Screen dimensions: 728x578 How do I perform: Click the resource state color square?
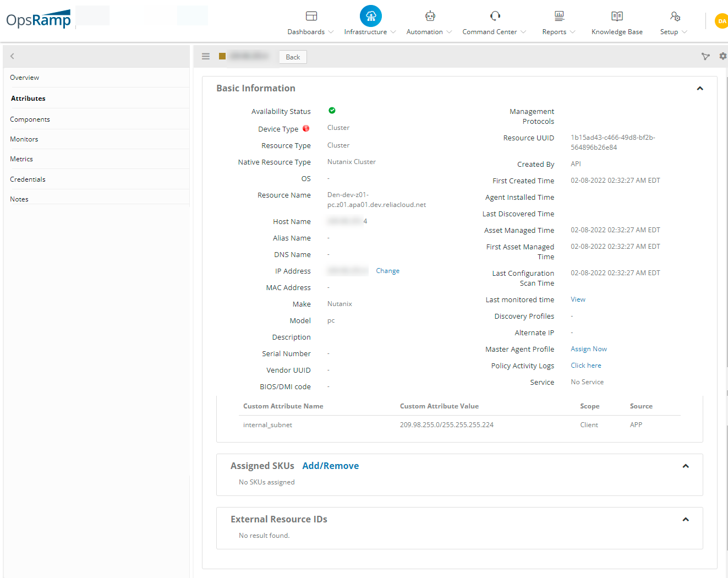tap(222, 56)
